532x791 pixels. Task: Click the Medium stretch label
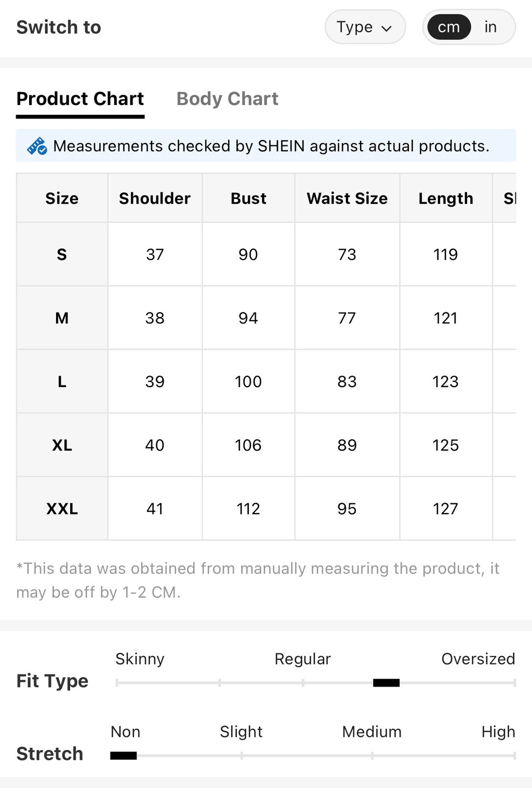[372, 732]
